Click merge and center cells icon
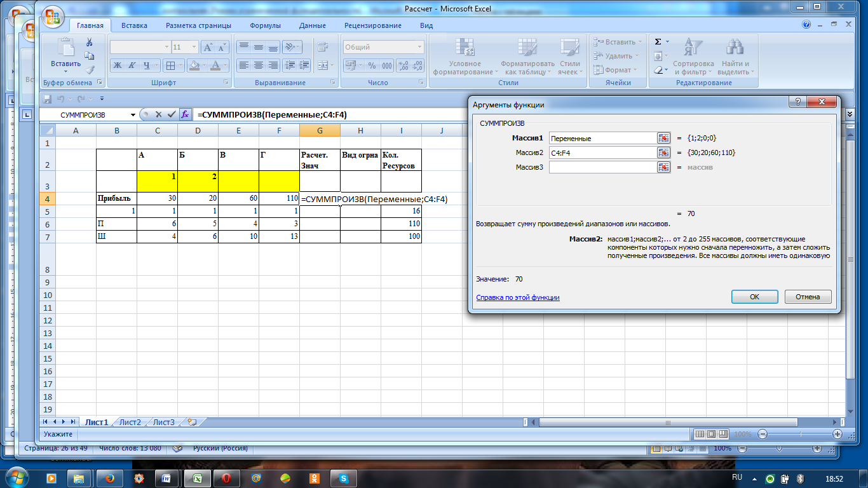The image size is (868, 488). tap(322, 65)
